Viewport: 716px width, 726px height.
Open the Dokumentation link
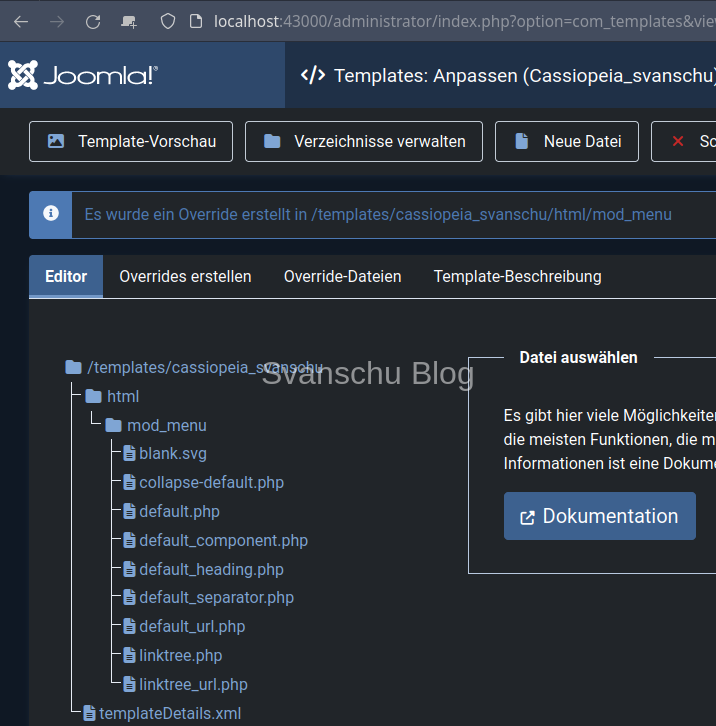pyautogui.click(x=599, y=516)
